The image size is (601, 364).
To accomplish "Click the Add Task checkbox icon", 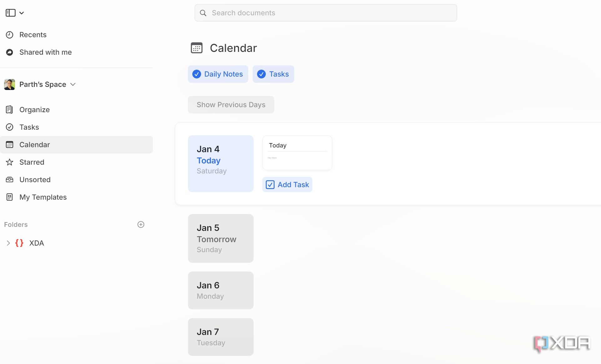I will point(270,185).
